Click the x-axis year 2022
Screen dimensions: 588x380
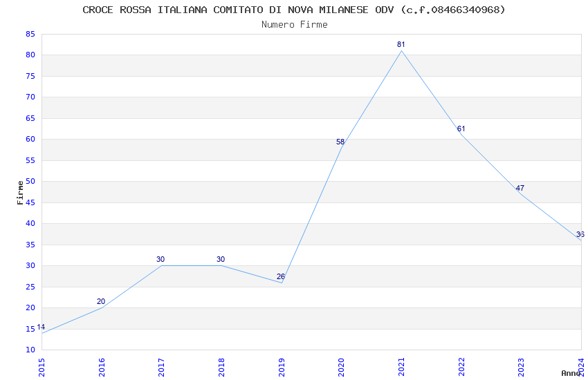(461, 368)
